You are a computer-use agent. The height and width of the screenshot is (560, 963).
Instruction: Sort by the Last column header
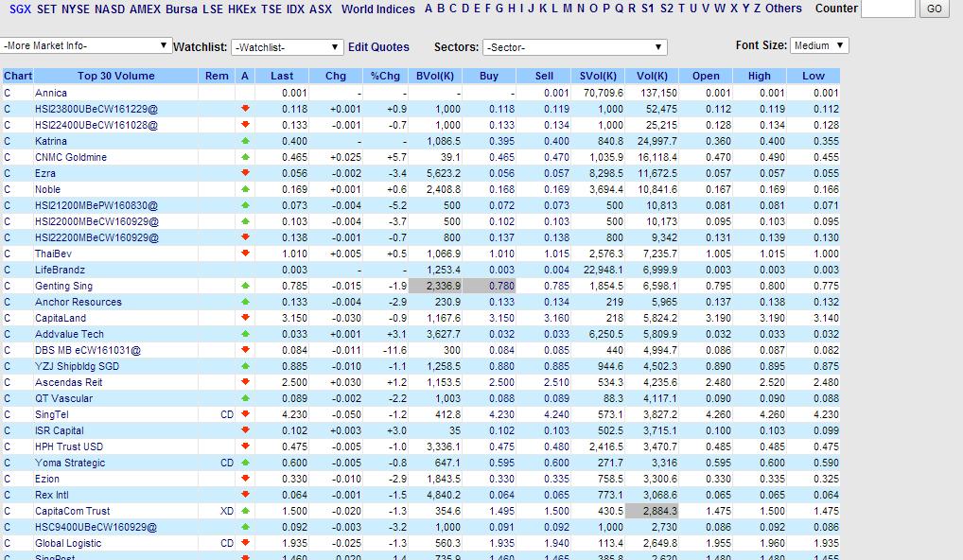(x=282, y=76)
